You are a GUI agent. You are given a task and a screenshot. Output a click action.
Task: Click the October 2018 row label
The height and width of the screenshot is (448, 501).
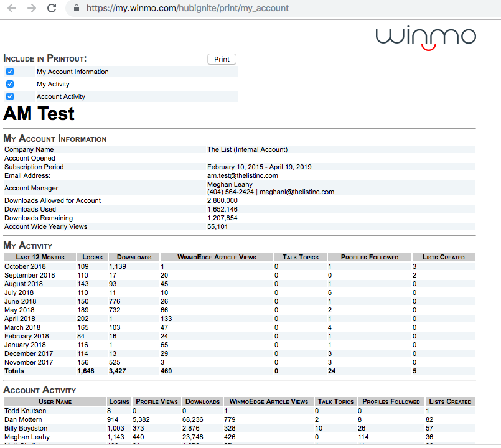click(x=25, y=266)
